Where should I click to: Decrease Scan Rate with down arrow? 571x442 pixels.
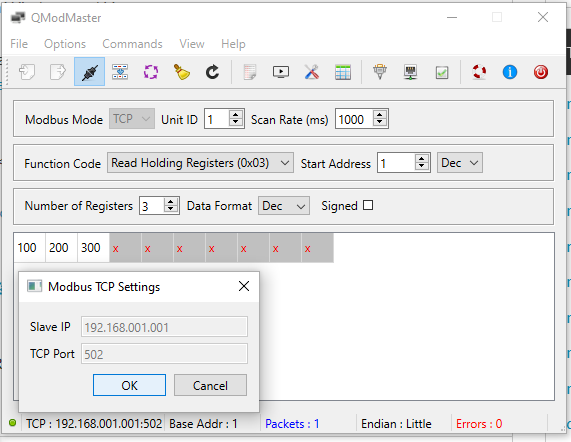tap(379, 123)
